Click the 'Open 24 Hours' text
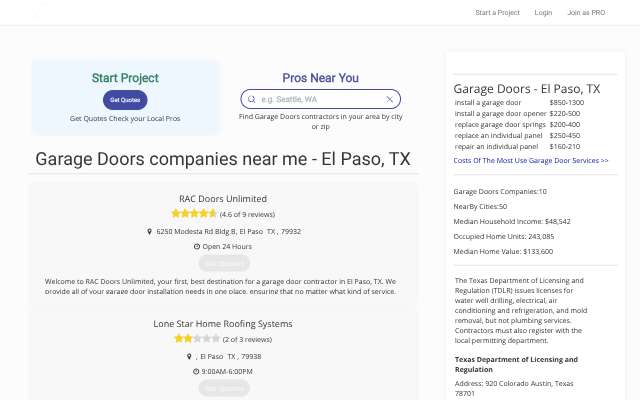 [227, 247]
